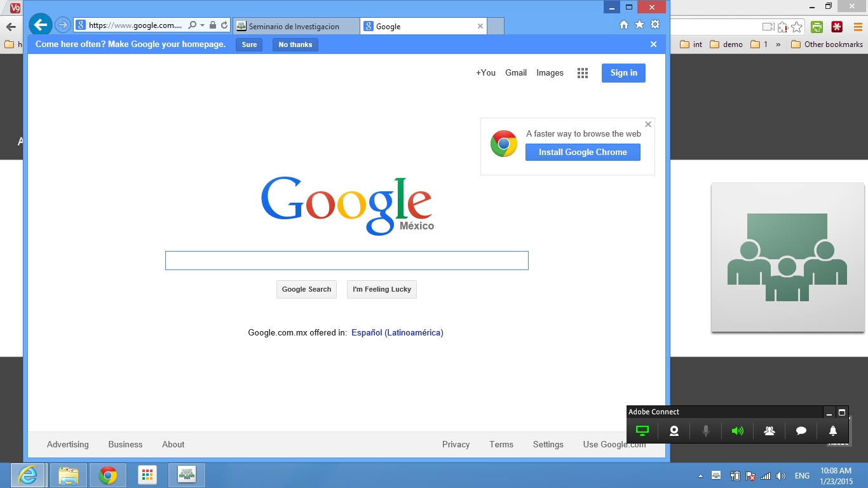Open Other bookmarks folder
Viewport: 868px width, 488px height.
click(827, 44)
